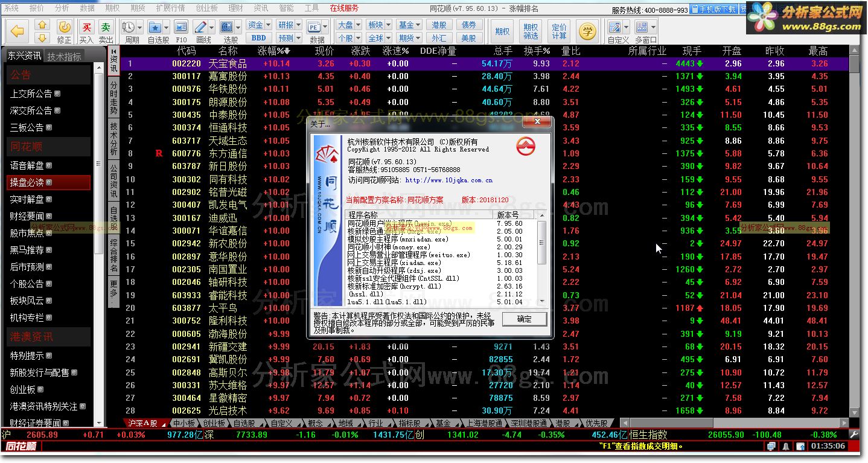Open the 系统 menu
868x463 pixels.
click(11, 8)
